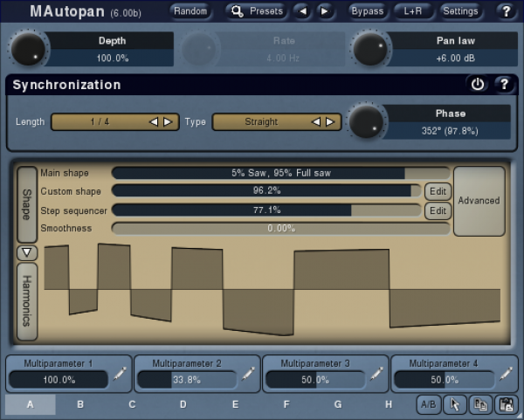Click the Pan law knob
524x420 pixels.
pyautogui.click(x=370, y=49)
